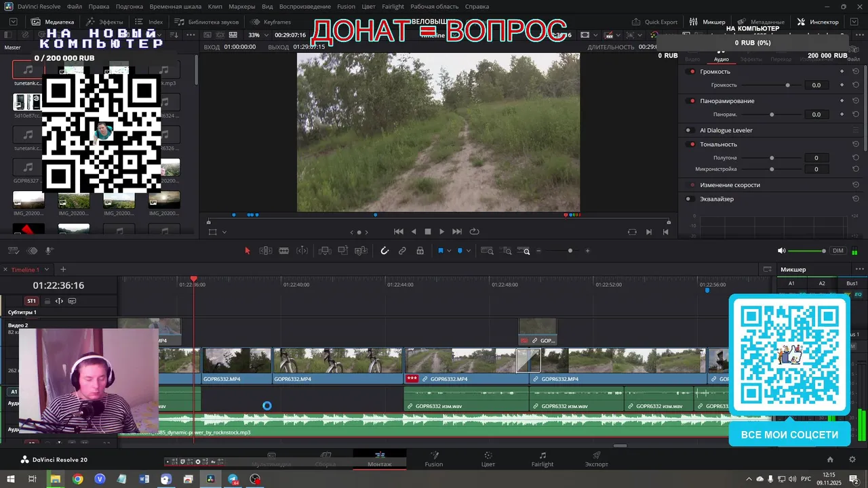Screen dimensions: 868x488
Task: Add new timeline tab with plus
Action: coord(63,270)
